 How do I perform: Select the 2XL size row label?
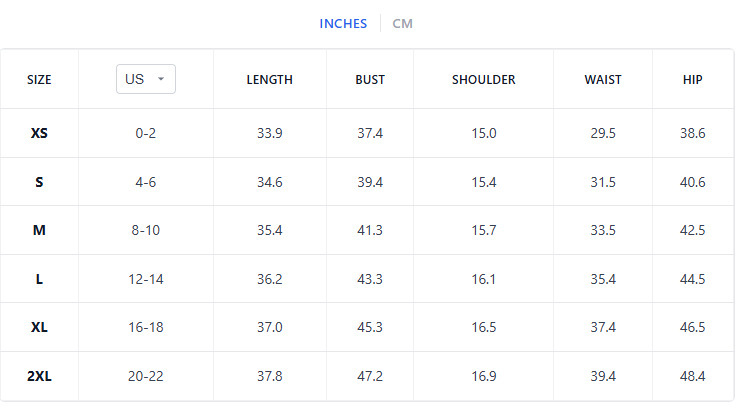tap(39, 376)
